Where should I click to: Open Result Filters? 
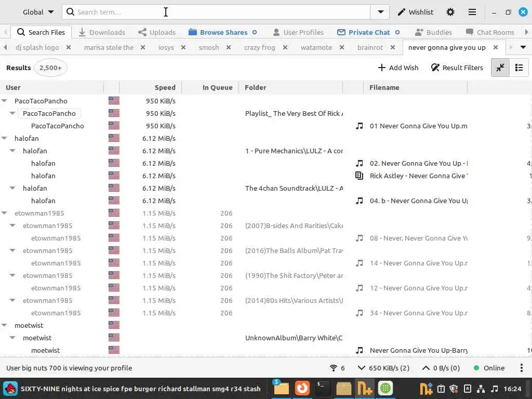(457, 68)
